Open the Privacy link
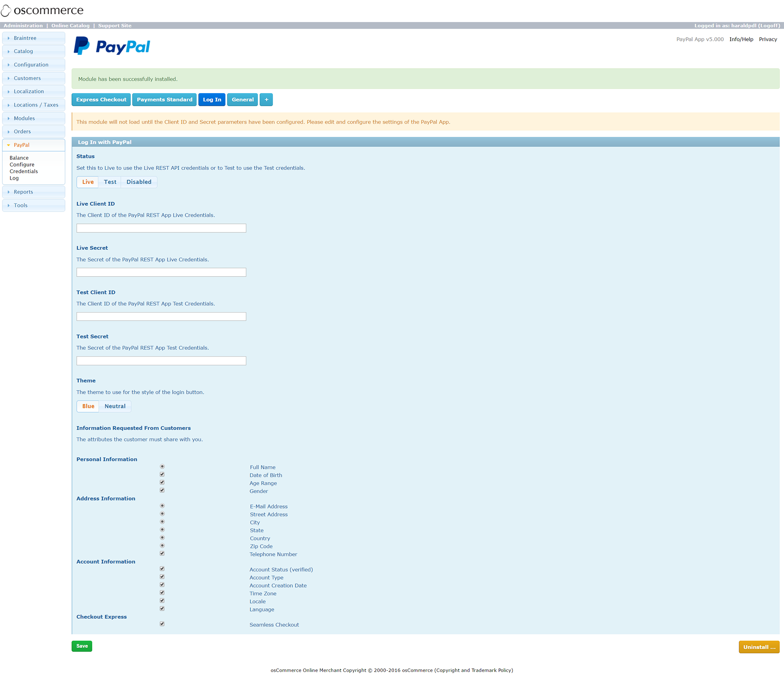Viewport: 784px width, 679px height. point(768,40)
